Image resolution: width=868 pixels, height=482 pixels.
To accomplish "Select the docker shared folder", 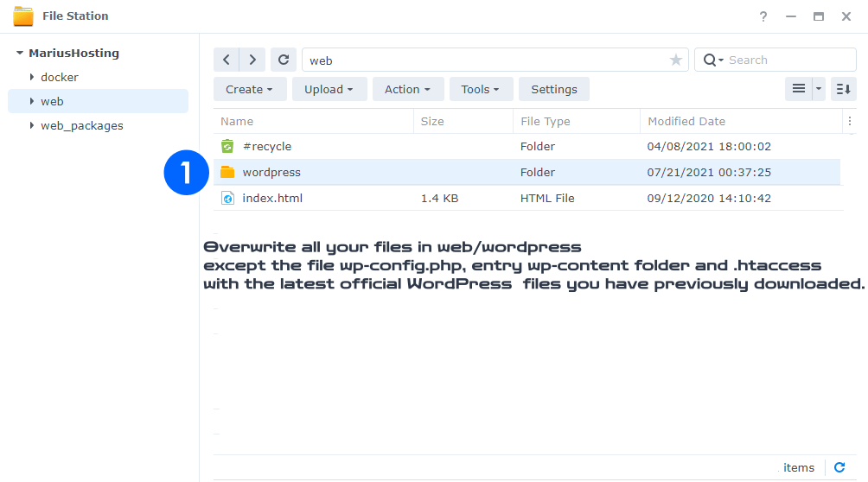I will (x=60, y=77).
